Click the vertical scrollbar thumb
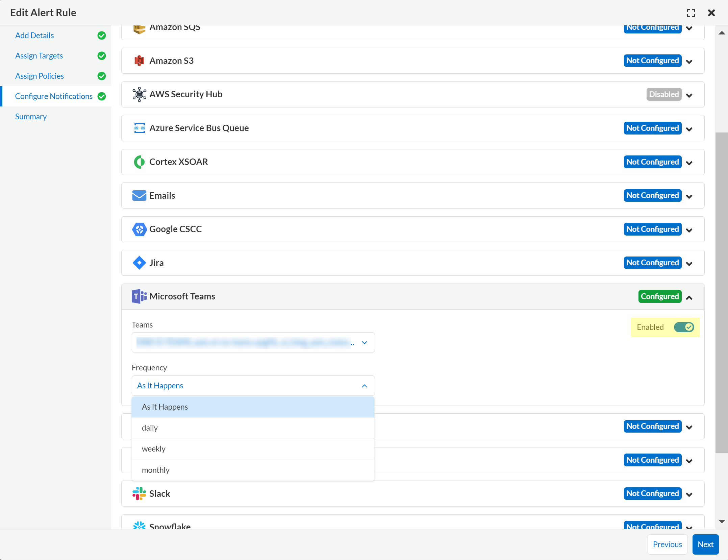This screenshot has width=728, height=560. click(722, 292)
